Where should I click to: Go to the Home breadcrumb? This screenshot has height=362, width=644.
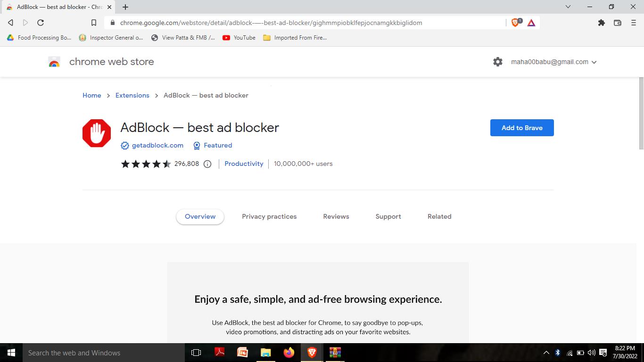pos(92,95)
